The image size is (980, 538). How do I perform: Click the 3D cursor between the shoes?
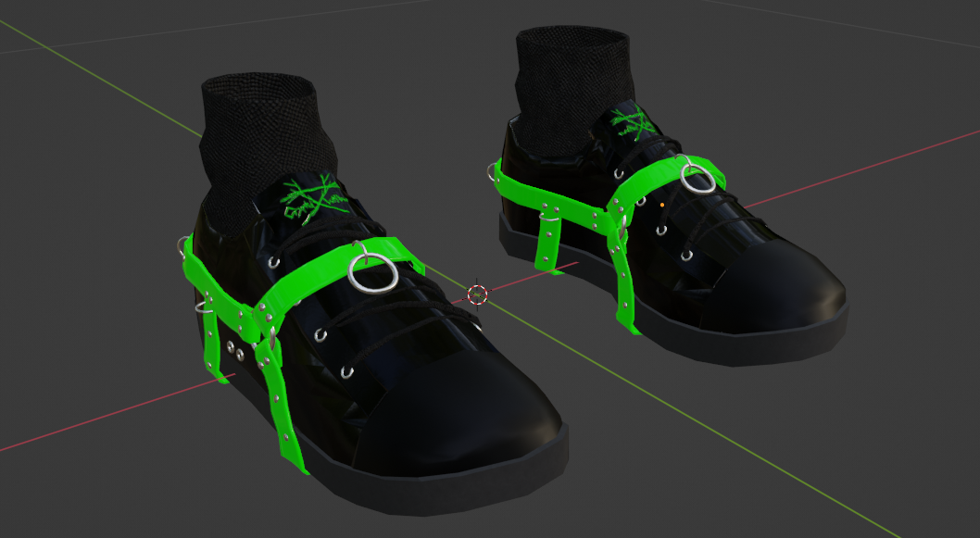click(x=478, y=294)
